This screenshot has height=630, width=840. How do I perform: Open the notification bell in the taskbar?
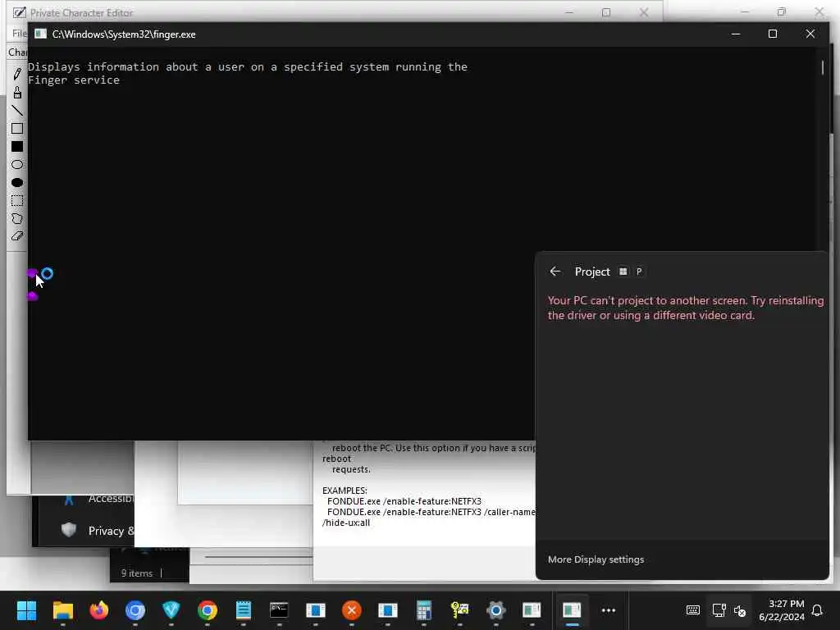click(x=817, y=610)
